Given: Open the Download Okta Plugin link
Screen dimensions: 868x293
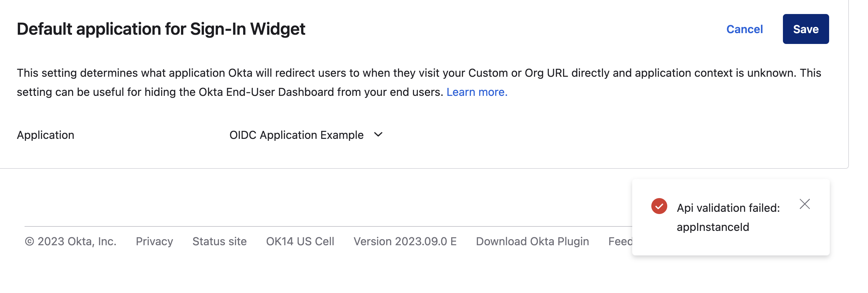Looking at the screenshot, I should [532, 241].
